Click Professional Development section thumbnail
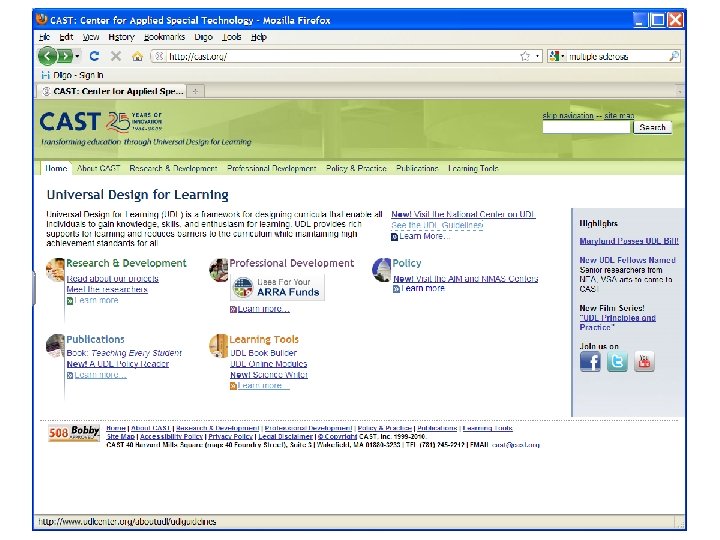 point(219,270)
